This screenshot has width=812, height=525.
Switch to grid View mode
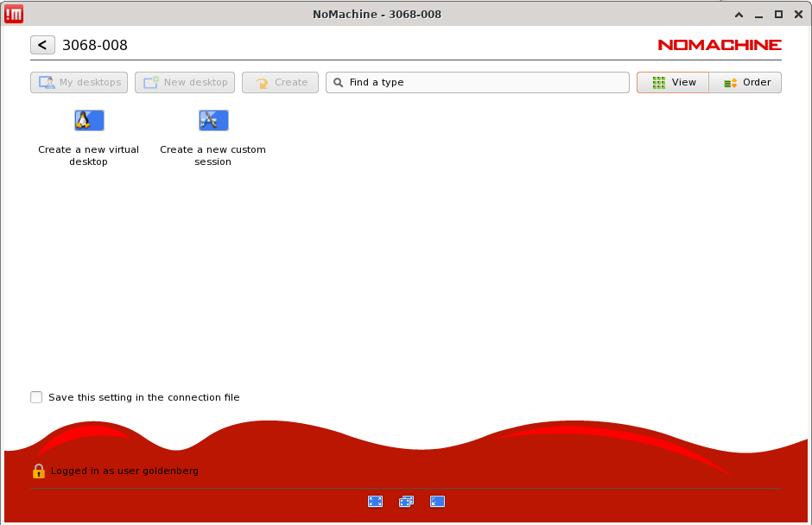click(x=673, y=82)
